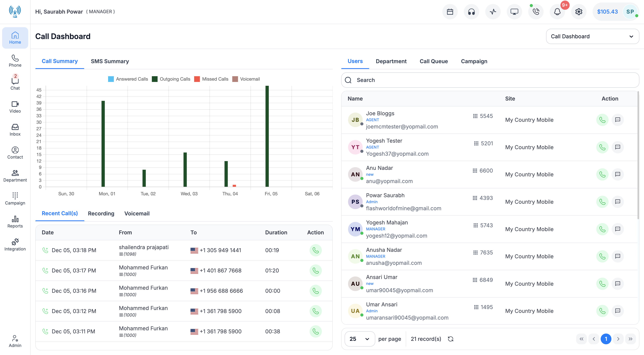
Task: Open the activity pulse icon
Action: point(493,12)
